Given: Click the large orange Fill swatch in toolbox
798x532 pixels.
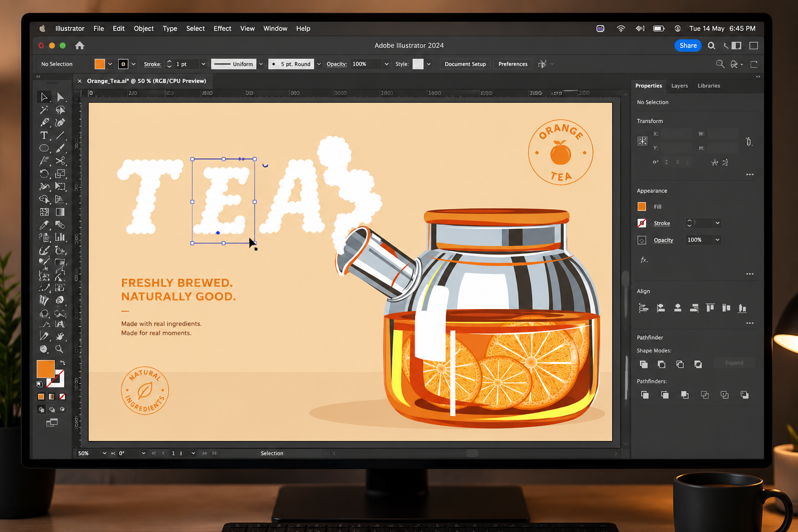Looking at the screenshot, I should tap(45, 369).
